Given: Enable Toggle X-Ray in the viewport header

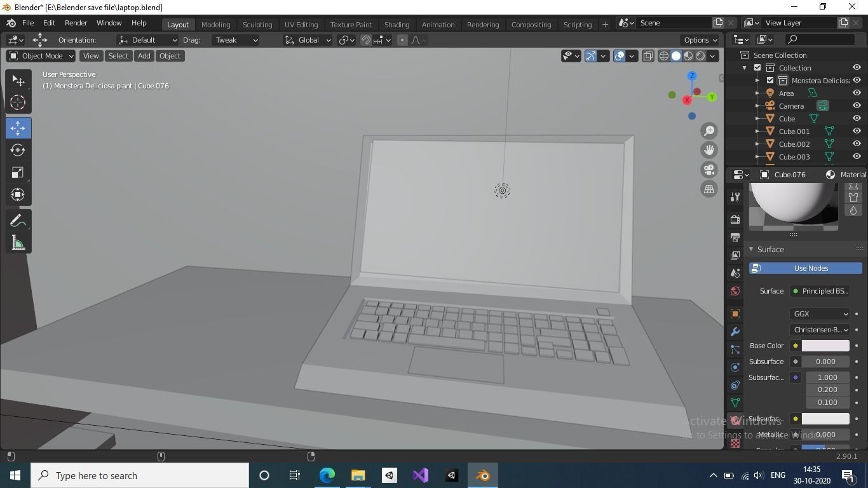Looking at the screenshot, I should point(648,56).
